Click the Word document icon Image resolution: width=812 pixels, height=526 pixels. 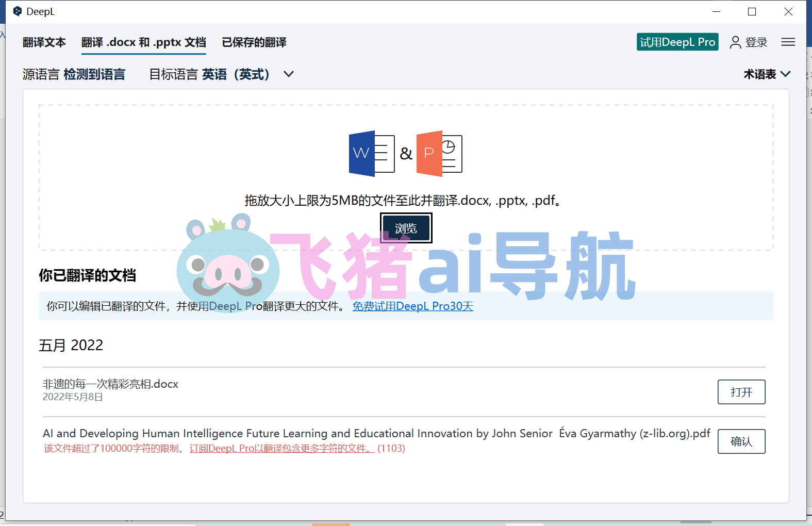[372, 154]
